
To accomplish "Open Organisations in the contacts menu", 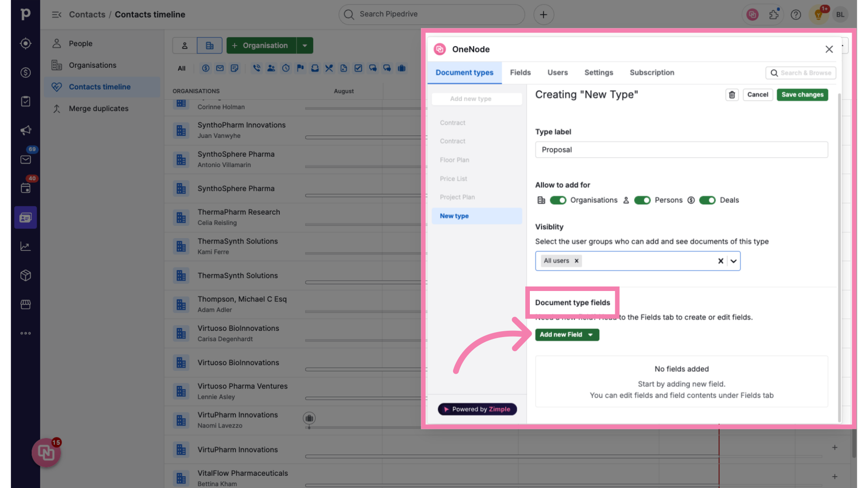I will click(103, 65).
